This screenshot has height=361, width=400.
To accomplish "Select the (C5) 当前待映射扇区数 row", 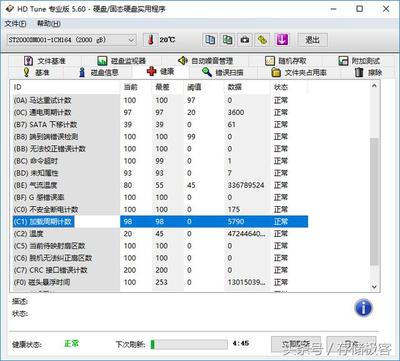I will [x=159, y=246].
